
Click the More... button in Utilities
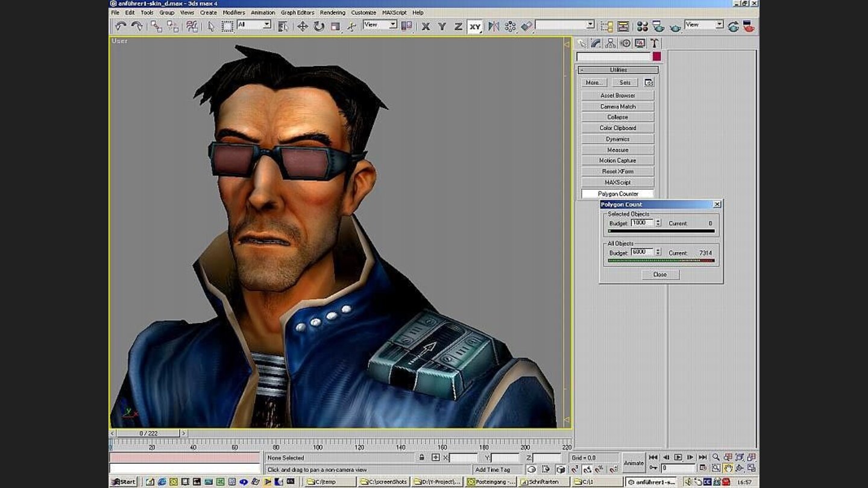[594, 83]
